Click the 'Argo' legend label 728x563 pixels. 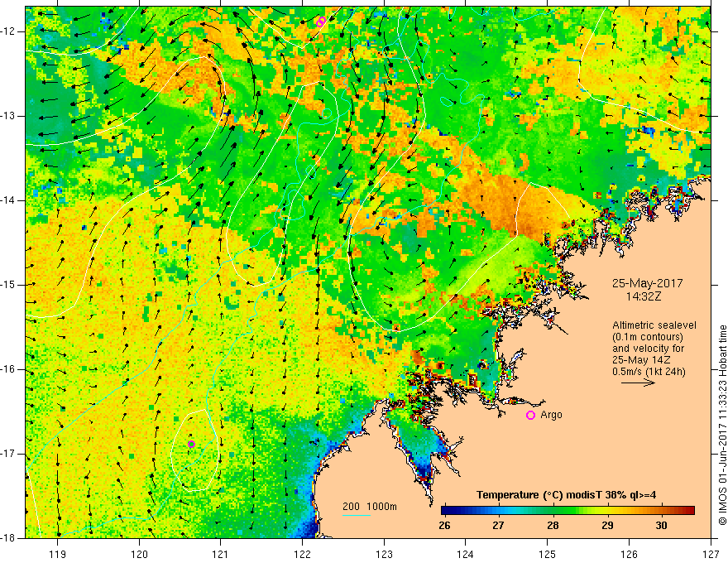(551, 415)
